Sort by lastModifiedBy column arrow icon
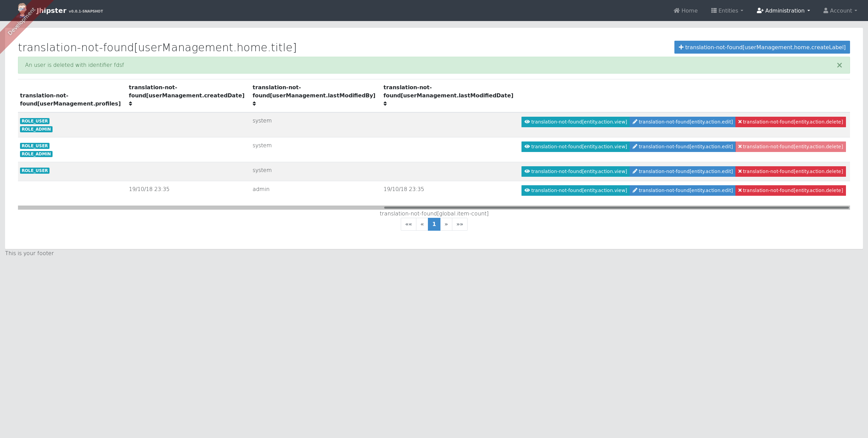This screenshot has height=438, width=868. click(x=254, y=104)
